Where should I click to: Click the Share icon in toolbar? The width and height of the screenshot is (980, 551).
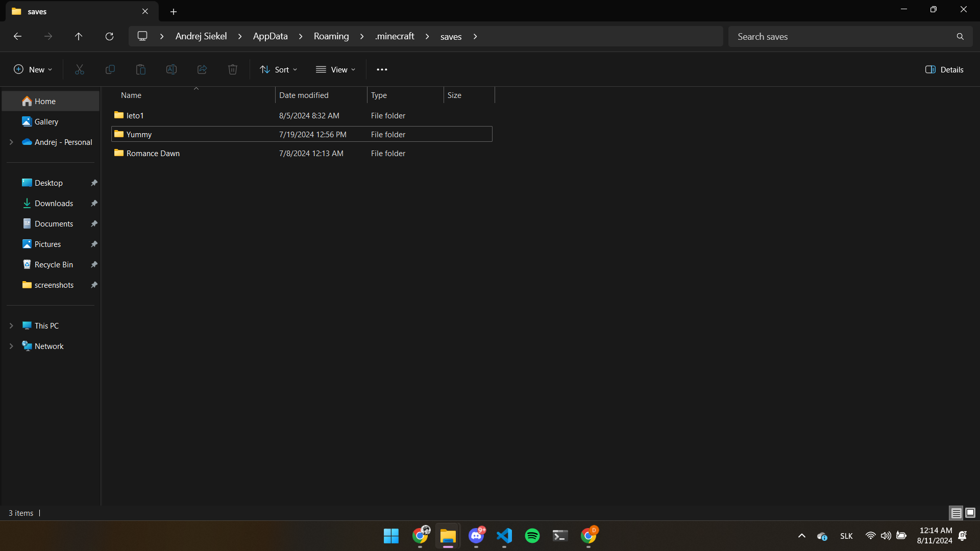[x=202, y=69]
